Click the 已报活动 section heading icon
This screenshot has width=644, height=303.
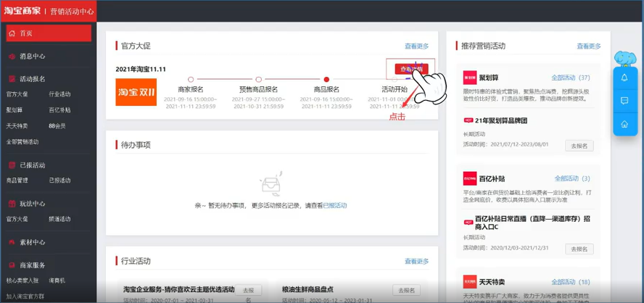click(12, 165)
